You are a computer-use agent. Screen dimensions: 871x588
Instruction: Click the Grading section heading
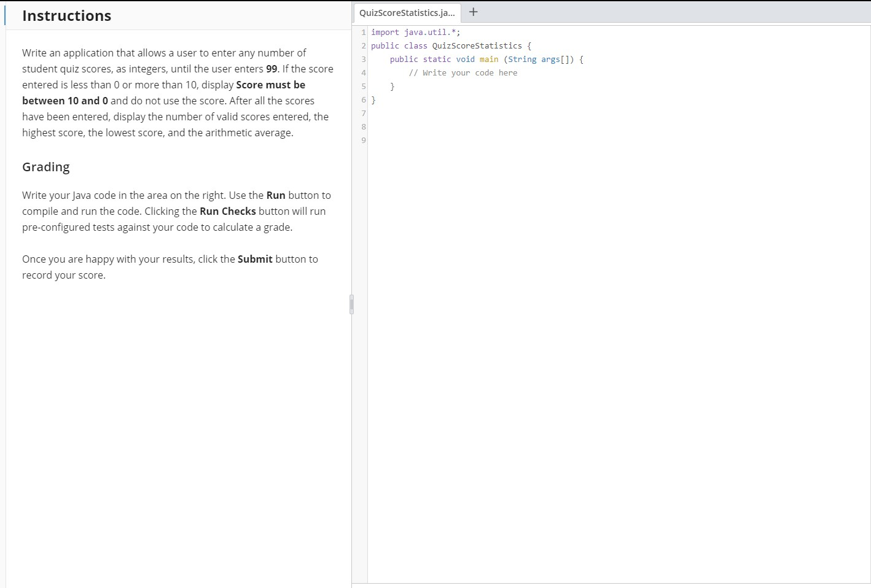(x=45, y=166)
